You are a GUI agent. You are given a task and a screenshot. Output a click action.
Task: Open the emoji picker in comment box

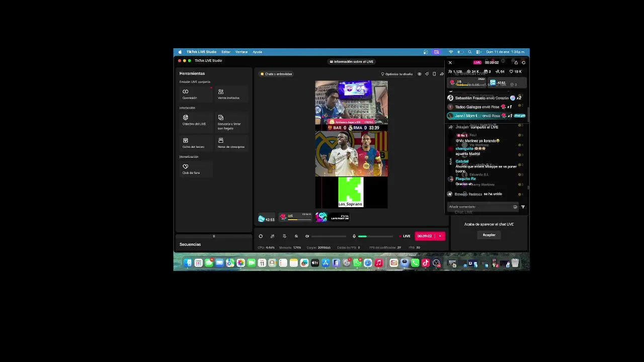pyautogui.click(x=515, y=207)
